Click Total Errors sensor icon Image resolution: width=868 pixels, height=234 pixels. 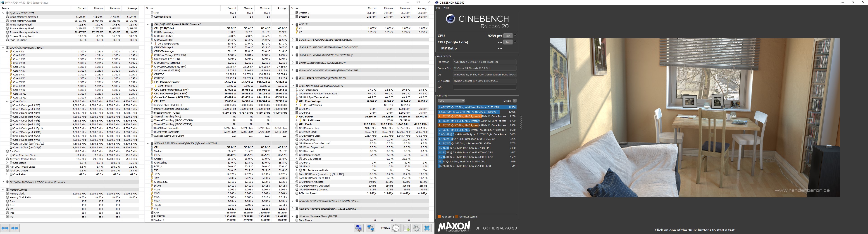pyautogui.click(x=297, y=220)
